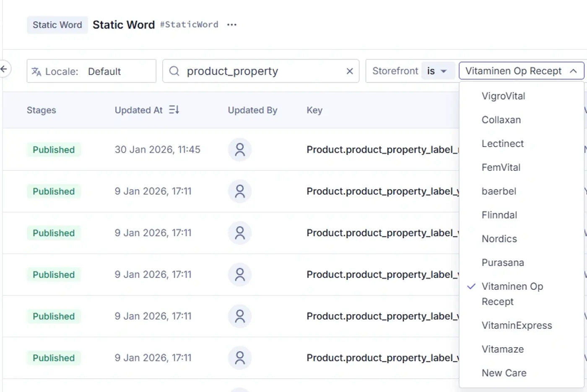
Task: Click the Key column header
Action: [x=314, y=110]
